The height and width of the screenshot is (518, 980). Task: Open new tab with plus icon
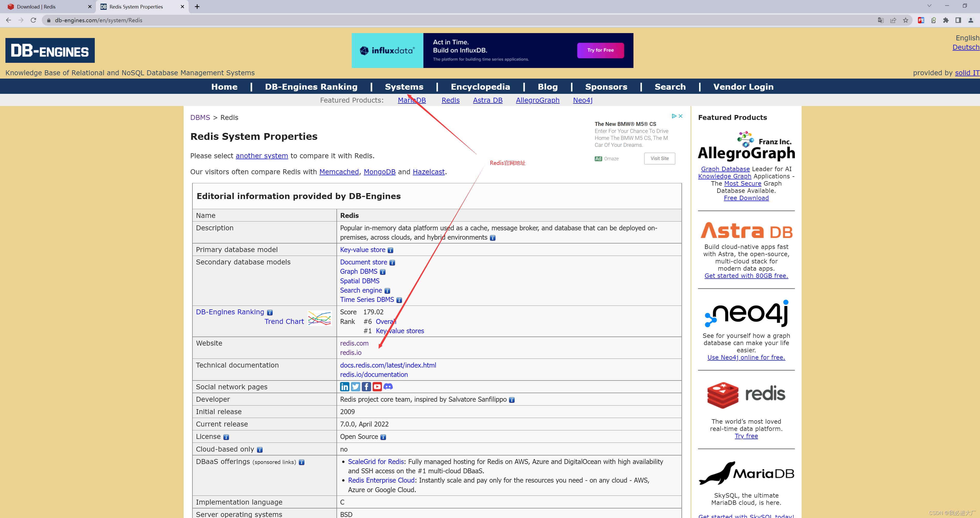click(197, 6)
